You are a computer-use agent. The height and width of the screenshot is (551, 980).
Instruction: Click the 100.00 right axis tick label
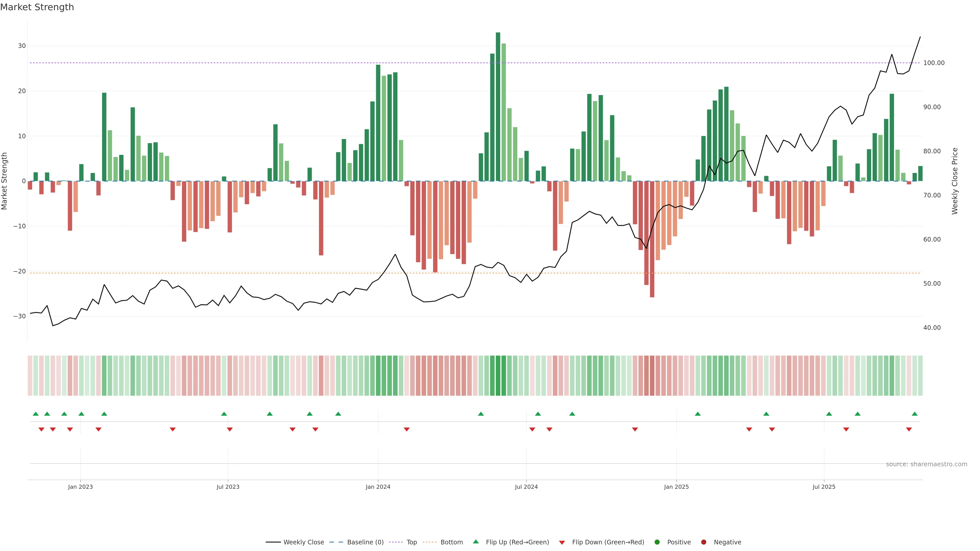[934, 63]
